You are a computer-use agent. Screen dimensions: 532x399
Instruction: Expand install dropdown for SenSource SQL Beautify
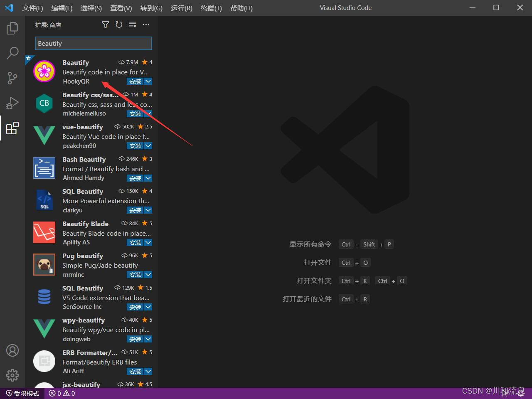[148, 307]
